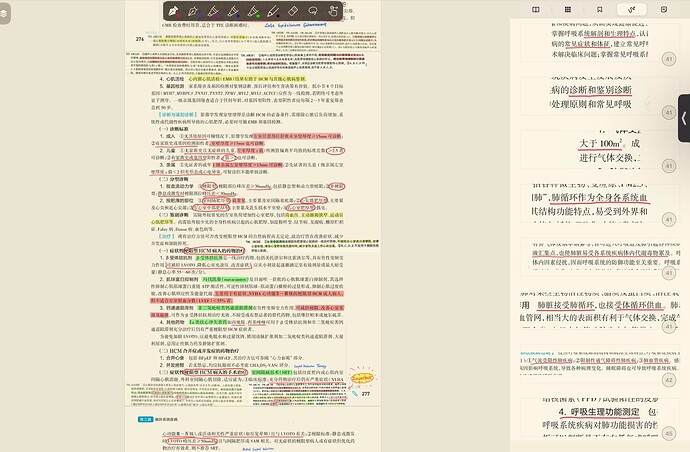
Task: Select the red fountain pen tool
Action: coord(173,11)
